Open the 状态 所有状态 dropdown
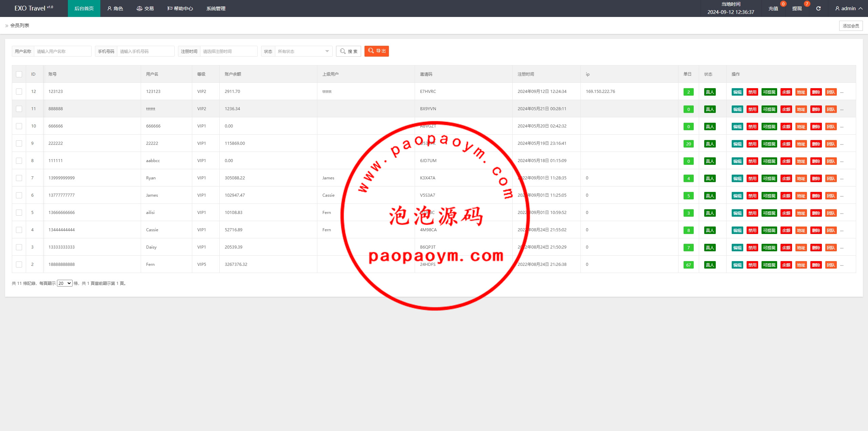Image resolution: width=868 pixels, height=431 pixels. (303, 51)
